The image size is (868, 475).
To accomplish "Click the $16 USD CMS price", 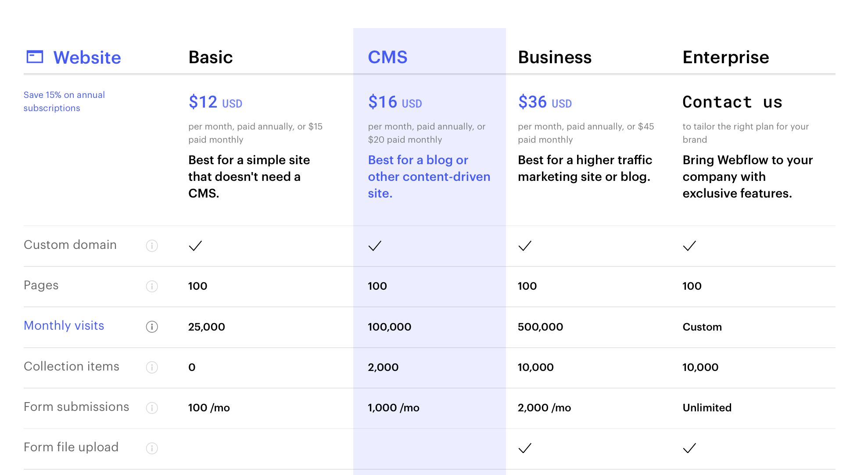I will click(x=395, y=102).
